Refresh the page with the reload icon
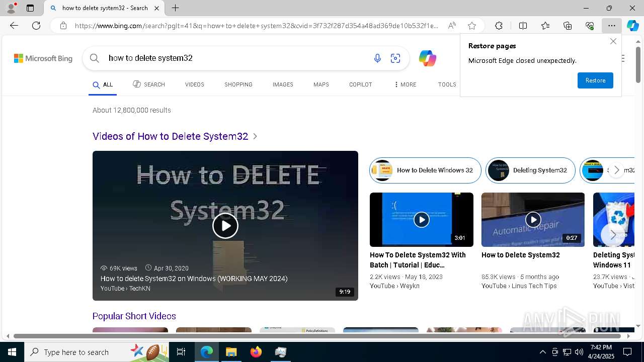 click(x=36, y=26)
